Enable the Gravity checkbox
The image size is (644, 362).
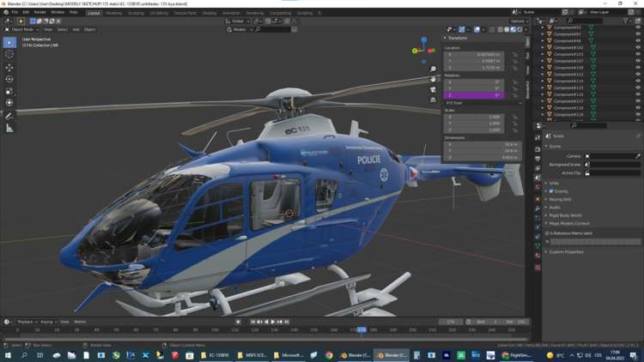pyautogui.click(x=551, y=191)
